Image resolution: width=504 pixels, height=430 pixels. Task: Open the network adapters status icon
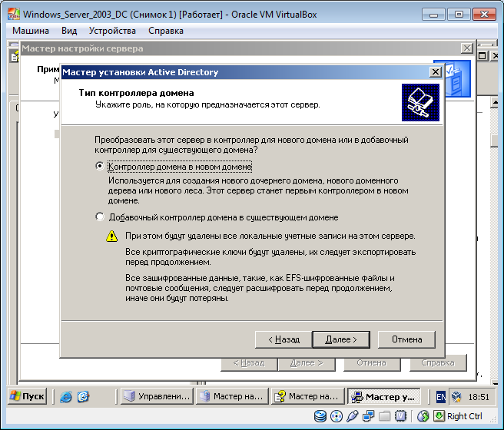(x=368, y=416)
